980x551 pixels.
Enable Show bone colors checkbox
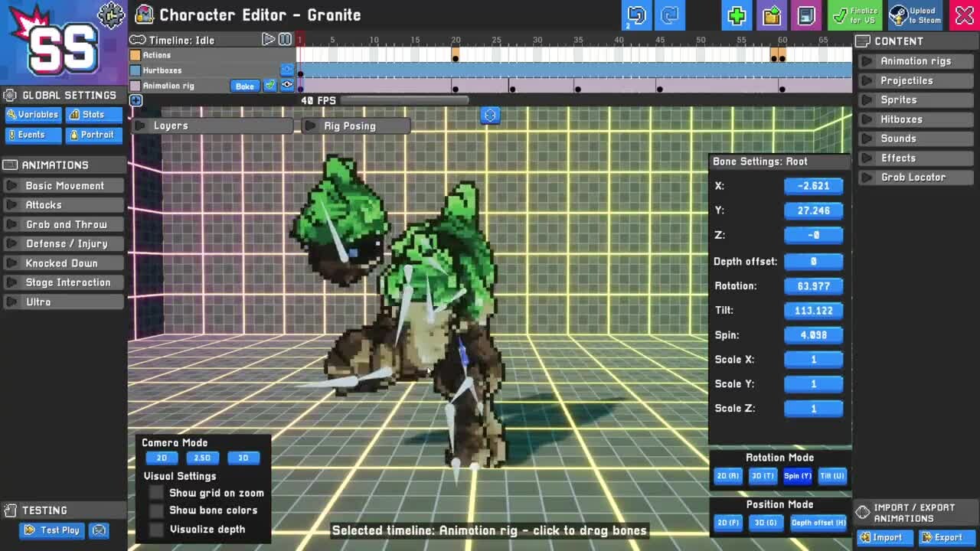(x=157, y=510)
